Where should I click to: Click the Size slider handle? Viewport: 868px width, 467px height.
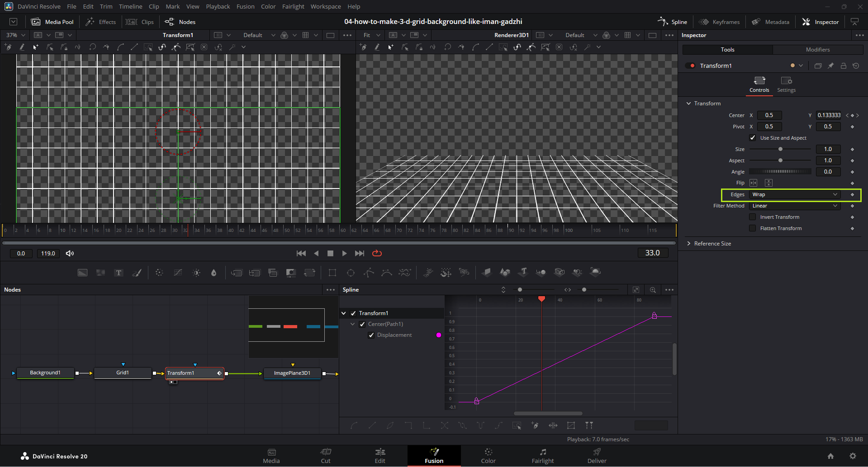pyautogui.click(x=780, y=149)
